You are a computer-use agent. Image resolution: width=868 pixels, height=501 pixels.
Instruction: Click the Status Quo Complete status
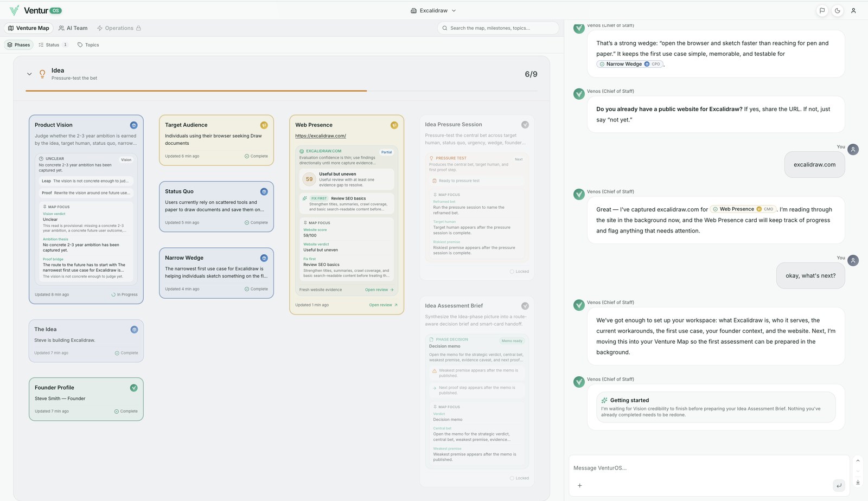[256, 222]
